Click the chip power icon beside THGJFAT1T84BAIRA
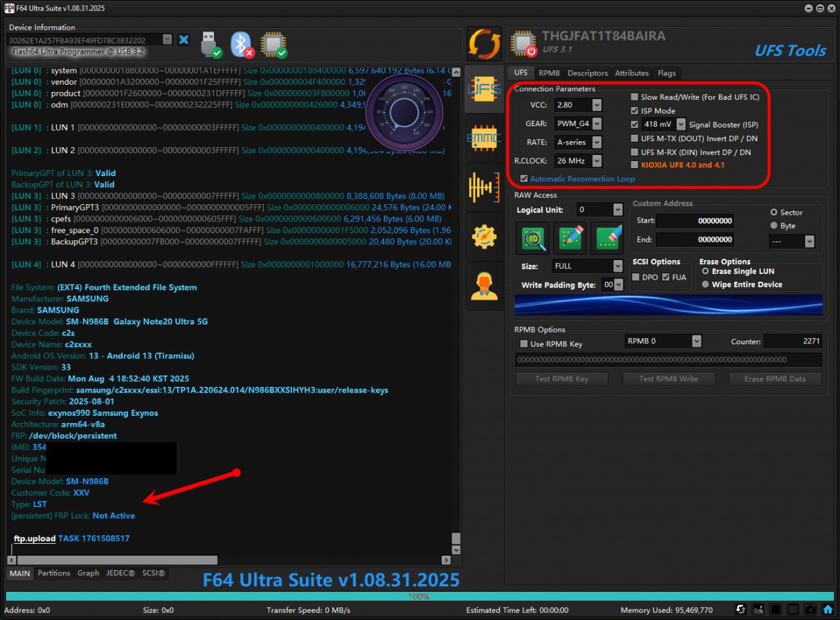Screen dimensions: 840x620 [523, 44]
